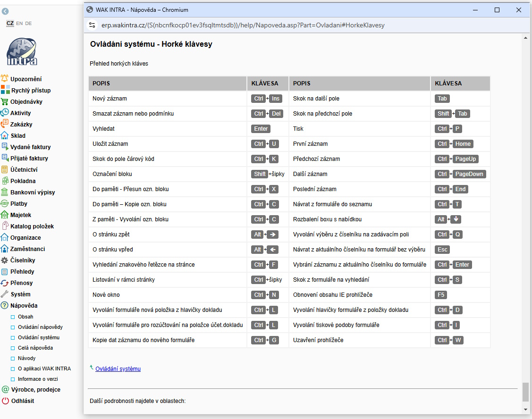Click the Odhlásit power icon
Viewport: 532px width, 419px height.
(5, 401)
